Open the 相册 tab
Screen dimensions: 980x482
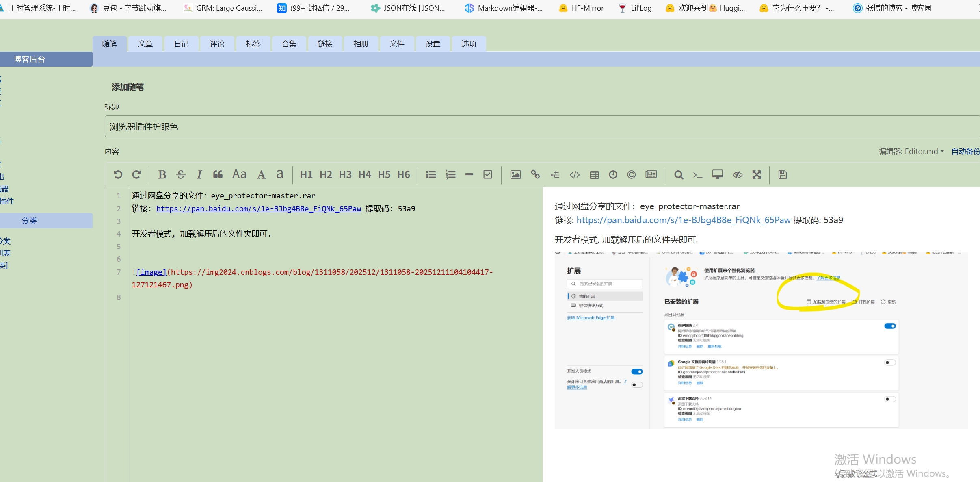coord(361,44)
